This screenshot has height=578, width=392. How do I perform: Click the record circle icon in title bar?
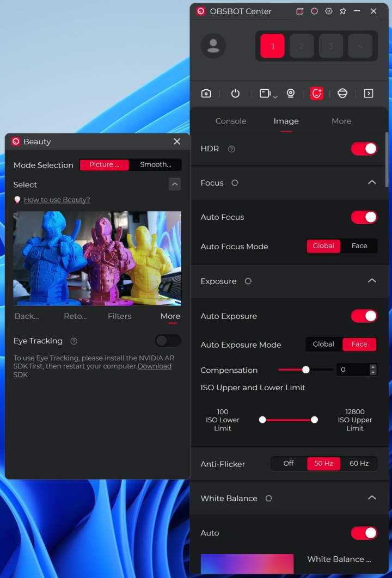(x=314, y=11)
